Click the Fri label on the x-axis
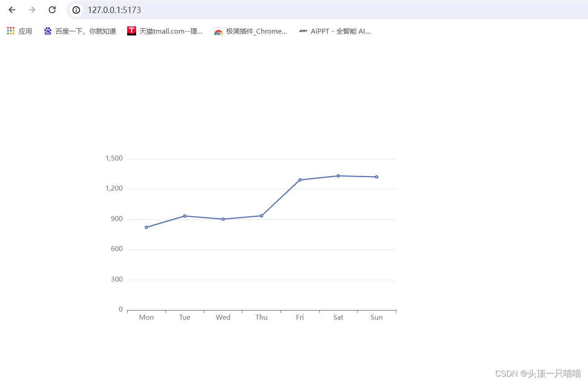This screenshot has height=382, width=588. (x=300, y=317)
